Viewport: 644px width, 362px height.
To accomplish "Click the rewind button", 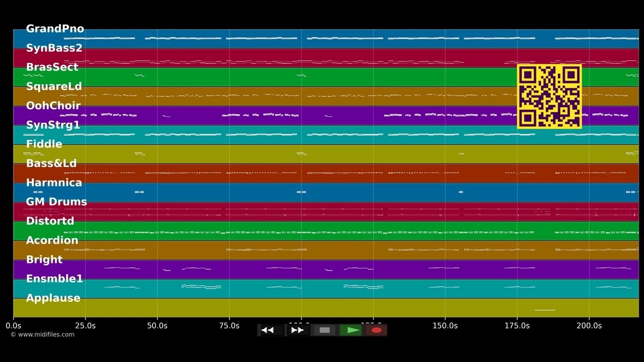I will click(x=271, y=330).
